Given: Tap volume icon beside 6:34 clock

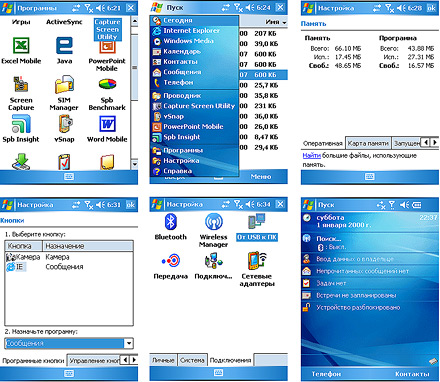Looking at the screenshot, I should [250, 204].
